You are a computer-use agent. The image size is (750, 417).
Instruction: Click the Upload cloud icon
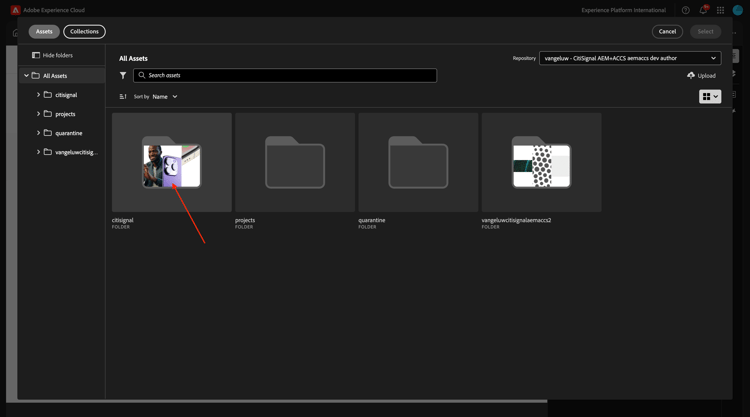(691, 76)
